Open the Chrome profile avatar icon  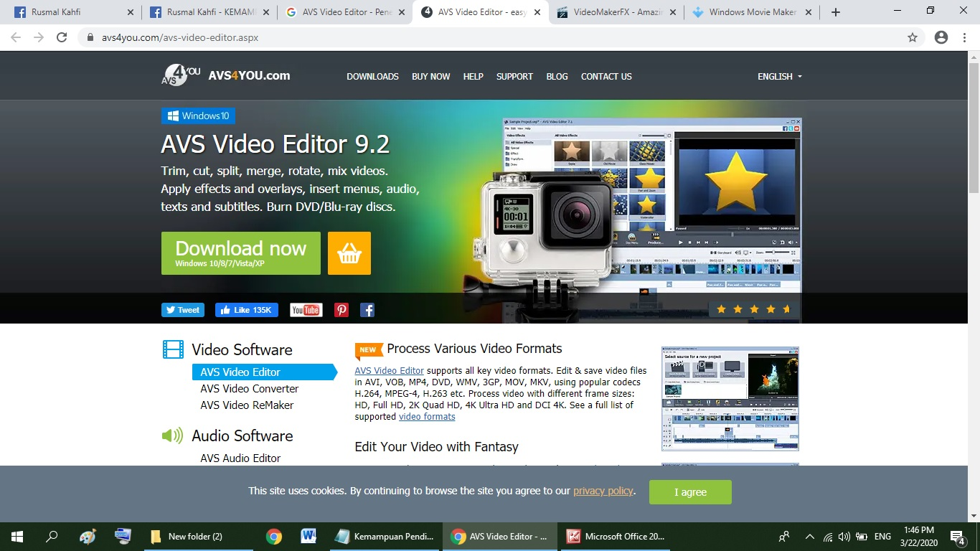[941, 38]
